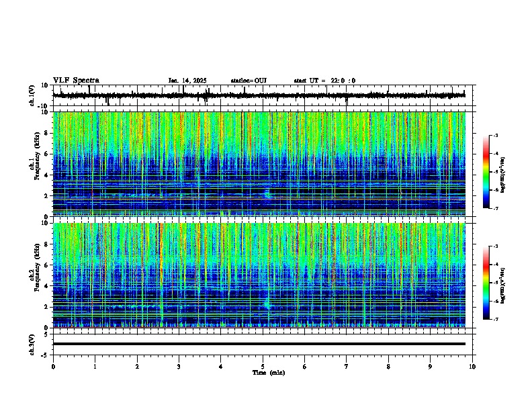
Task: Click the ch.1 spectrogram color bar
Action: click(x=486, y=172)
